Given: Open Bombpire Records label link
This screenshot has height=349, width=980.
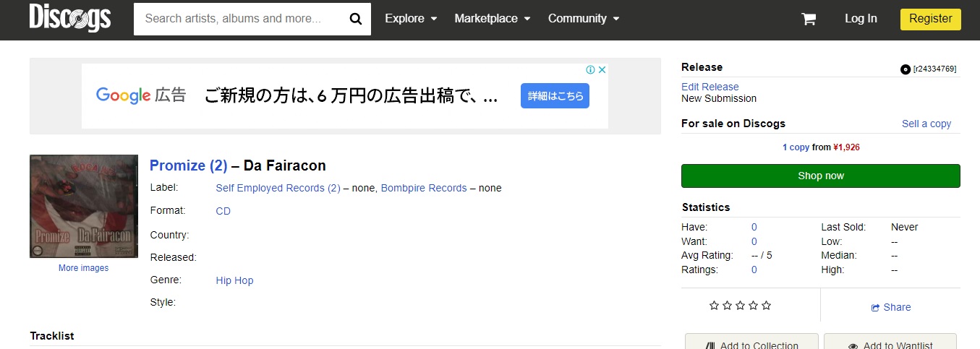Looking at the screenshot, I should tap(424, 188).
